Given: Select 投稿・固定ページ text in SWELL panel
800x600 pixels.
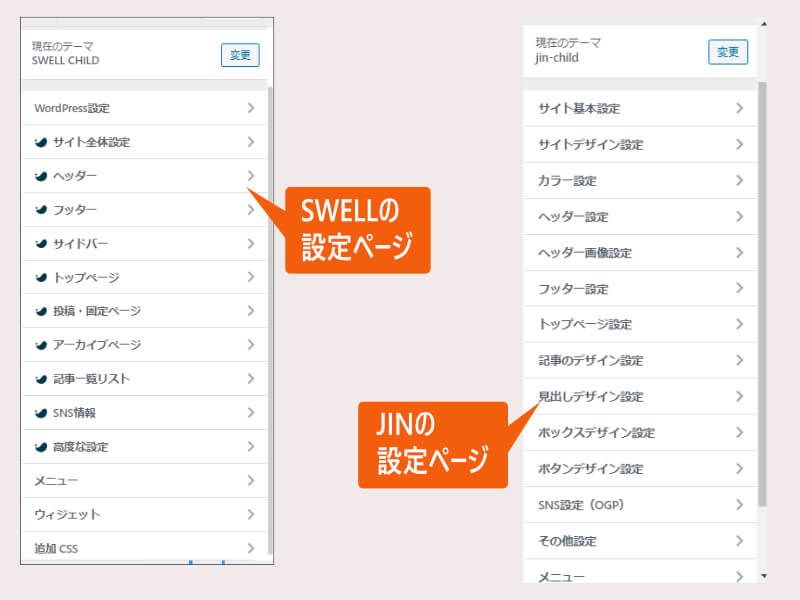Looking at the screenshot, I should coord(97,311).
